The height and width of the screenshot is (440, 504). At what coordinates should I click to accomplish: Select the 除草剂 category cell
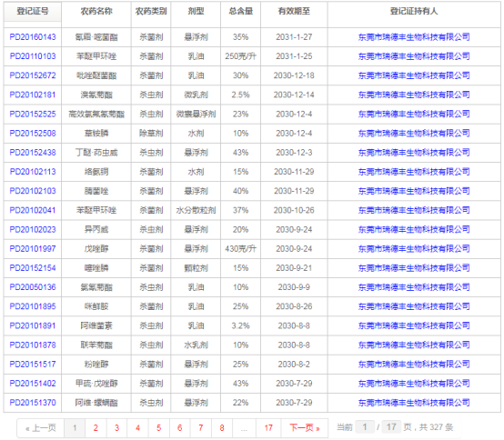151,134
